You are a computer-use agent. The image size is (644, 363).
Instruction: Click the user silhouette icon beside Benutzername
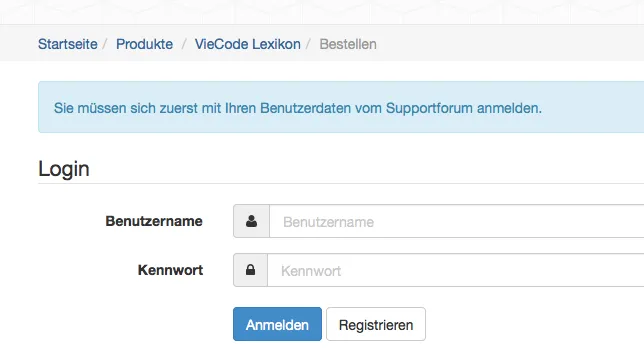pyautogui.click(x=251, y=221)
